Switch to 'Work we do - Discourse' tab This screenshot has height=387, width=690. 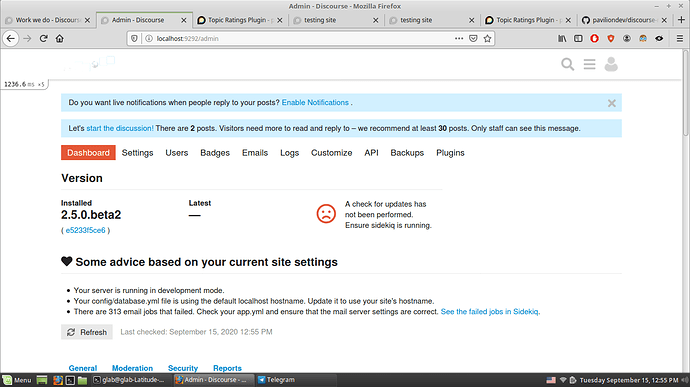coord(48,20)
